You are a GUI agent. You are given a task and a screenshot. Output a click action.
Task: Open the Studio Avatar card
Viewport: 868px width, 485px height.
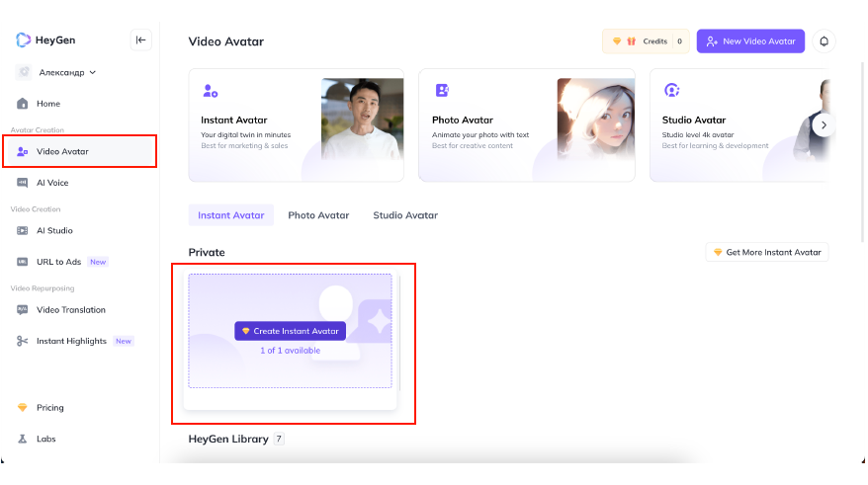coord(739,125)
